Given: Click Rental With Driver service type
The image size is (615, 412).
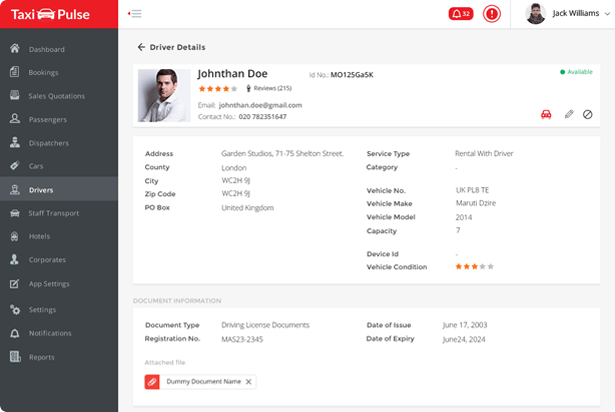Looking at the screenshot, I should pyautogui.click(x=484, y=153).
